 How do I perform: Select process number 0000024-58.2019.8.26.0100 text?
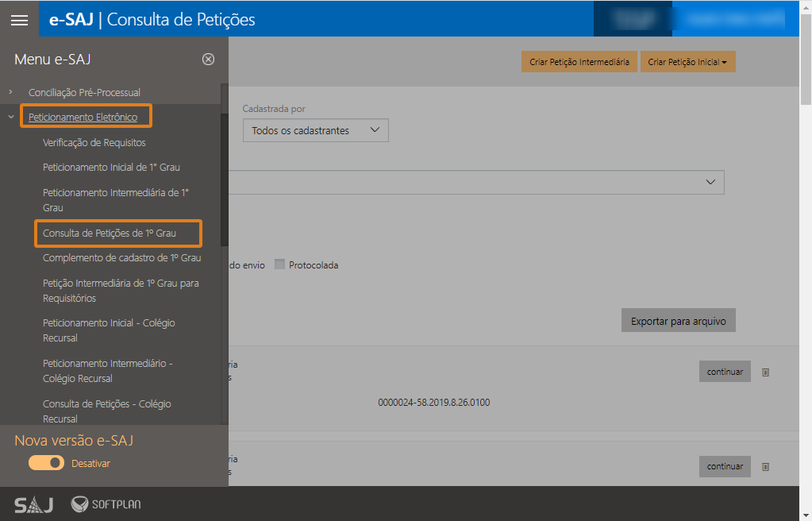pyautogui.click(x=434, y=403)
